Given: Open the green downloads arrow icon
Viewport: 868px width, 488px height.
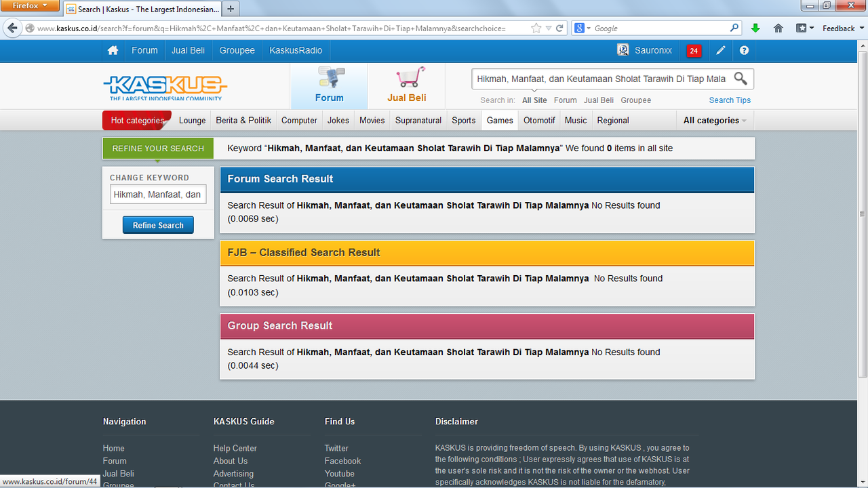Looking at the screenshot, I should (x=755, y=28).
